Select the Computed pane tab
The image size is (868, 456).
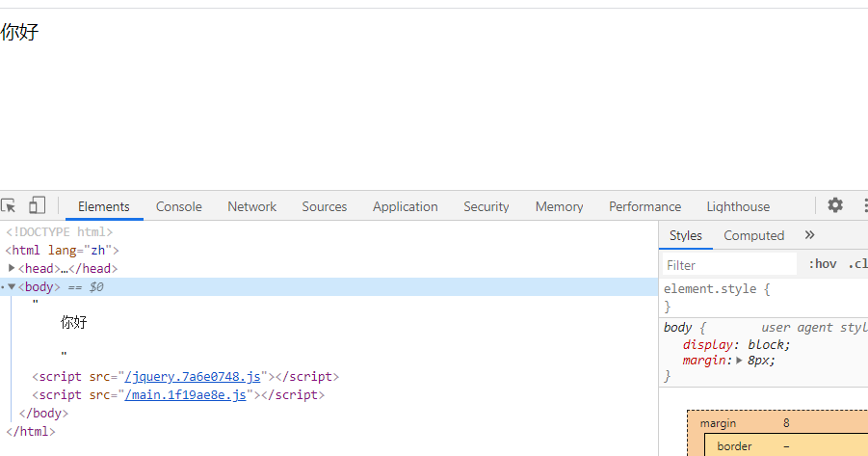click(754, 235)
